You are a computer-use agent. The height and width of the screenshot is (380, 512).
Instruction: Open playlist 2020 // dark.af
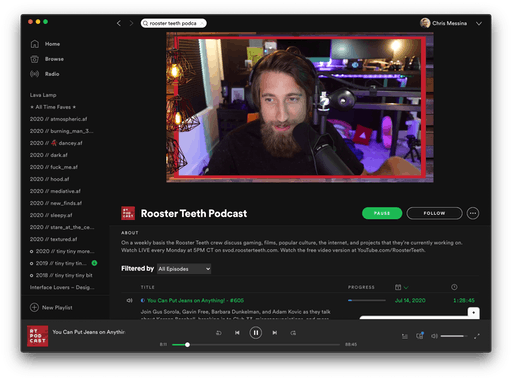tap(49, 155)
